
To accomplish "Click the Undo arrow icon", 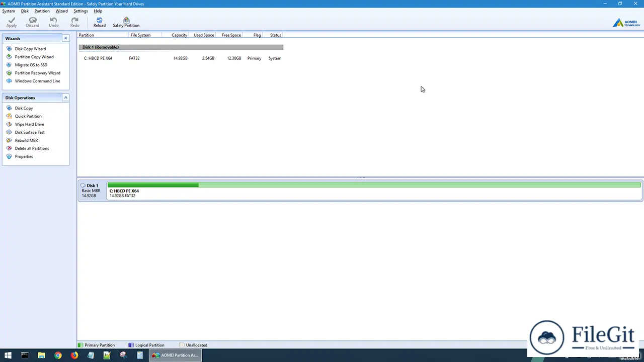I will click(x=53, y=20).
